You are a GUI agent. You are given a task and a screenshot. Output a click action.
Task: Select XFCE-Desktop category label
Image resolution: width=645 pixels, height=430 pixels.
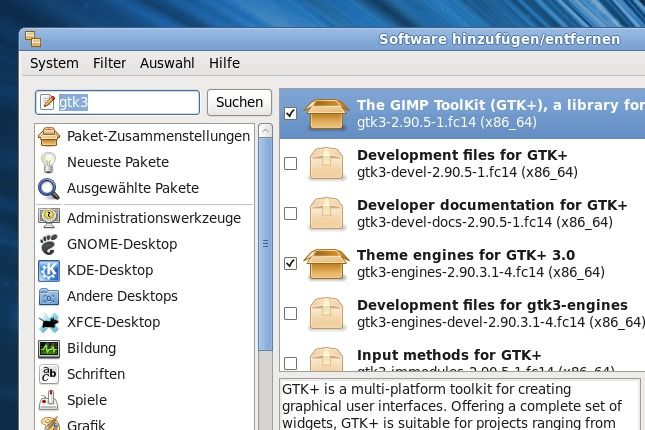pyautogui.click(x=114, y=322)
